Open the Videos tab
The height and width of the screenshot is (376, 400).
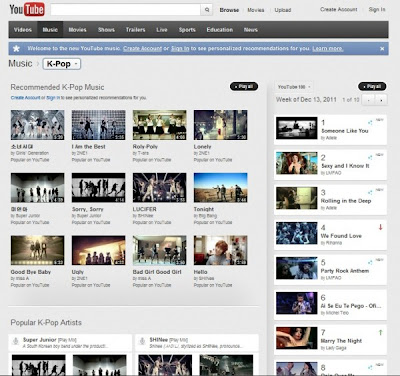pos(23,30)
